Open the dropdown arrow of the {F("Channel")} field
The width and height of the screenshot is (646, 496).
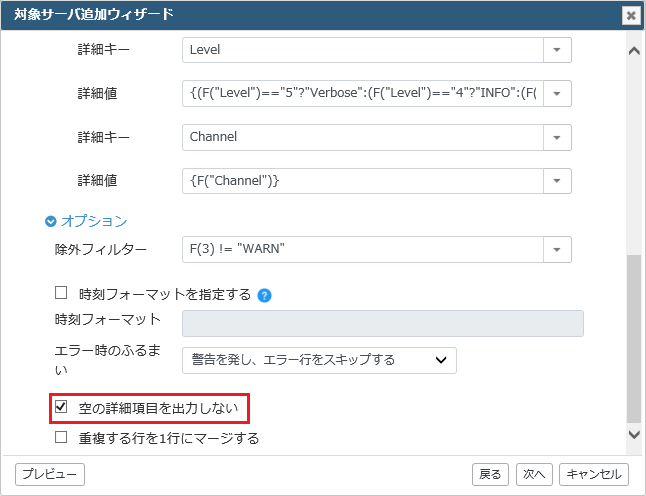(x=557, y=181)
